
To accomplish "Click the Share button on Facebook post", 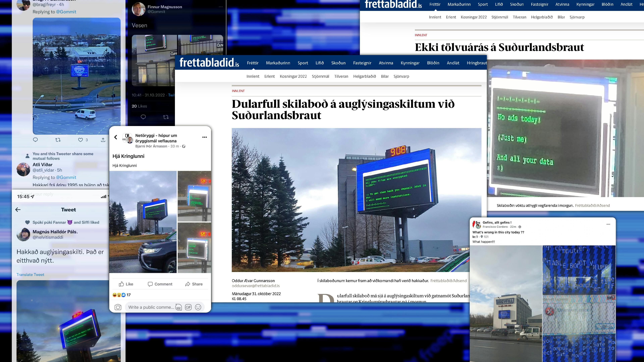I will tap(194, 284).
